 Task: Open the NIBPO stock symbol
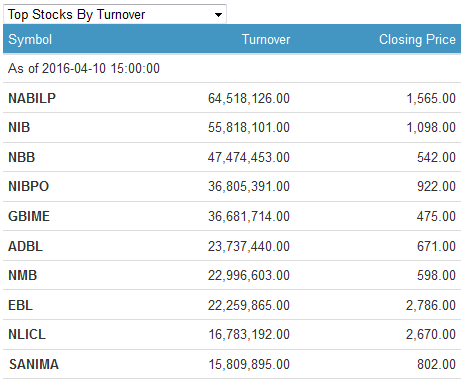pos(29,186)
